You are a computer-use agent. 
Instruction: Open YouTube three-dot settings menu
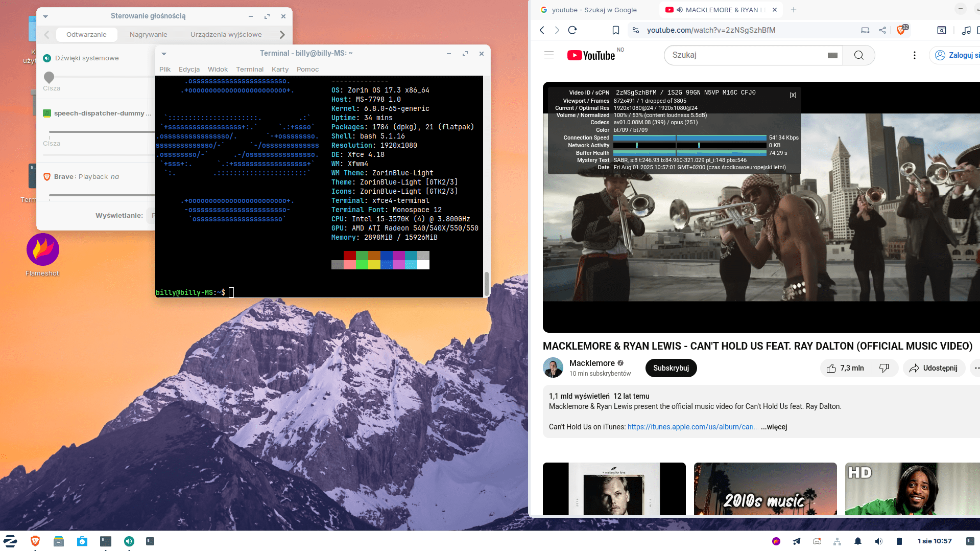tap(915, 55)
